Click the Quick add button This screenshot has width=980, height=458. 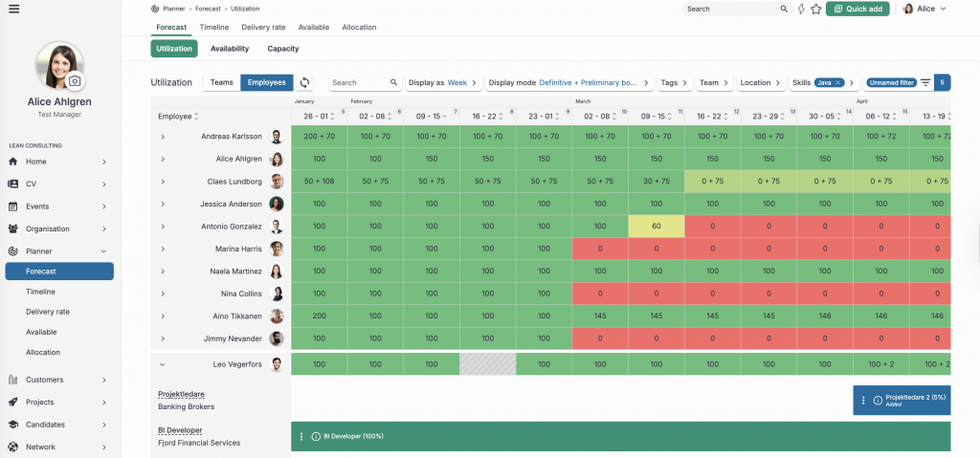pyautogui.click(x=858, y=9)
